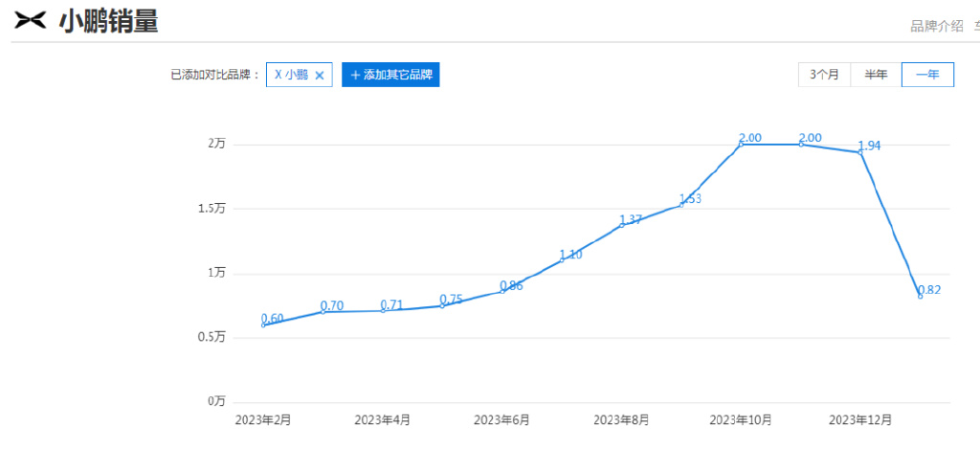Click the 2023年4月 axis label
The height and width of the screenshot is (449, 980).
coord(383,419)
